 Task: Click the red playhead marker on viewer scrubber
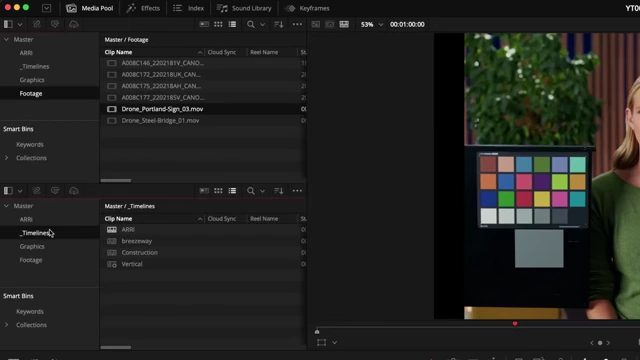(x=515, y=324)
